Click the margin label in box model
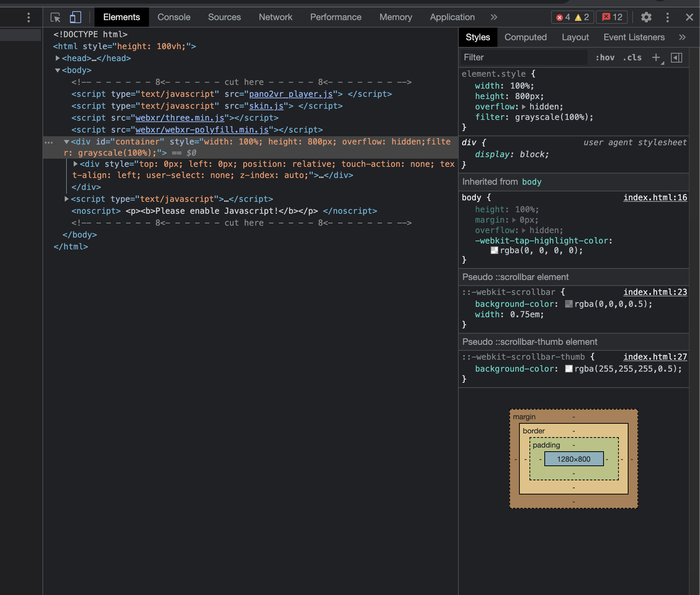The width and height of the screenshot is (700, 595). click(524, 417)
